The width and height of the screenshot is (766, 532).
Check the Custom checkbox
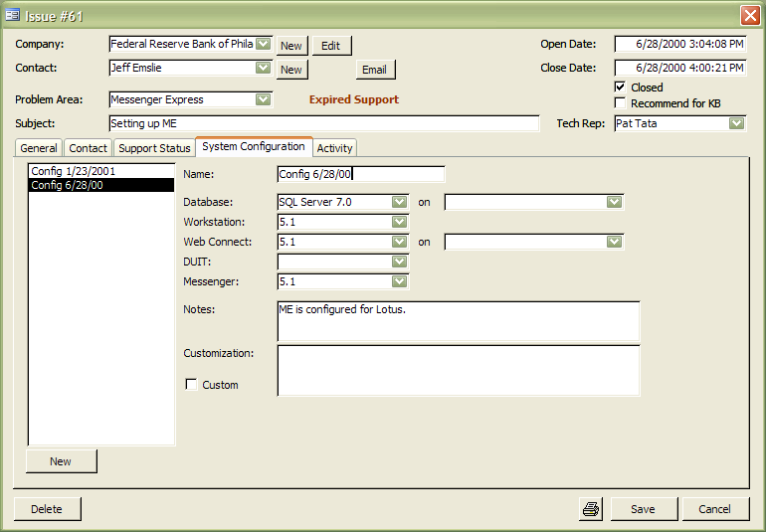click(192, 385)
